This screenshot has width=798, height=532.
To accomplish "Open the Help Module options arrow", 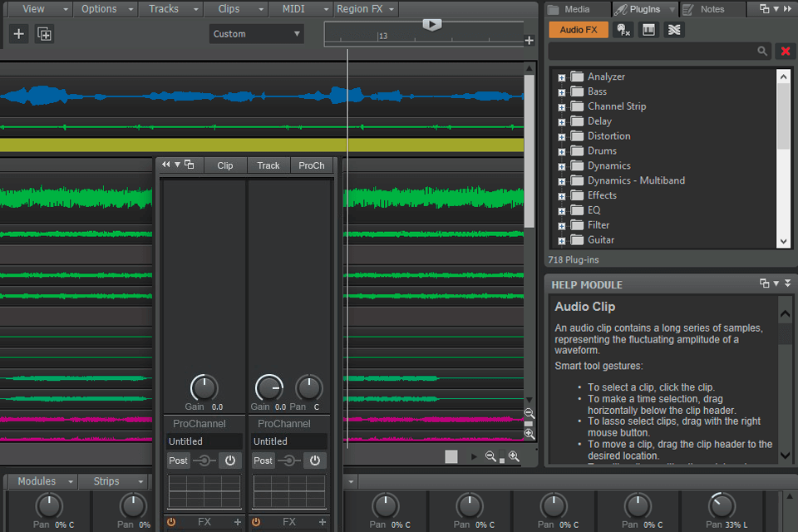I will point(776,283).
